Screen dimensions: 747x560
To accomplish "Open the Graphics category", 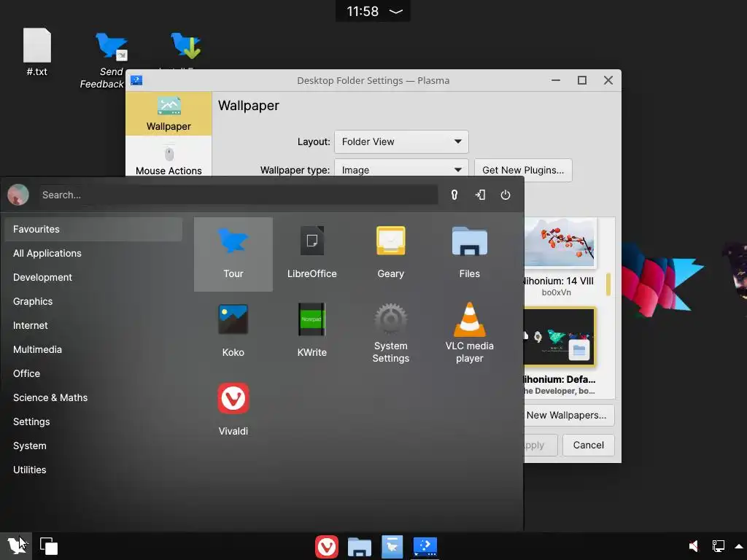I will [x=93, y=301].
